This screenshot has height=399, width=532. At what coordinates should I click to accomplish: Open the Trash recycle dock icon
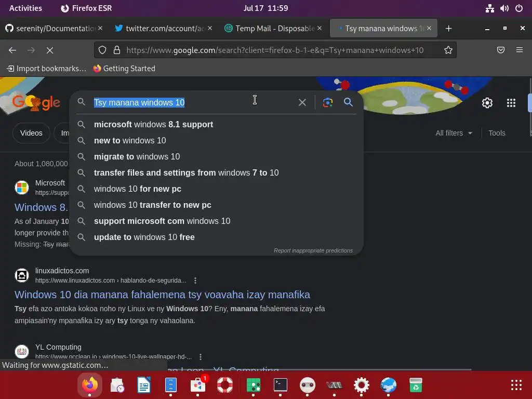click(x=416, y=385)
